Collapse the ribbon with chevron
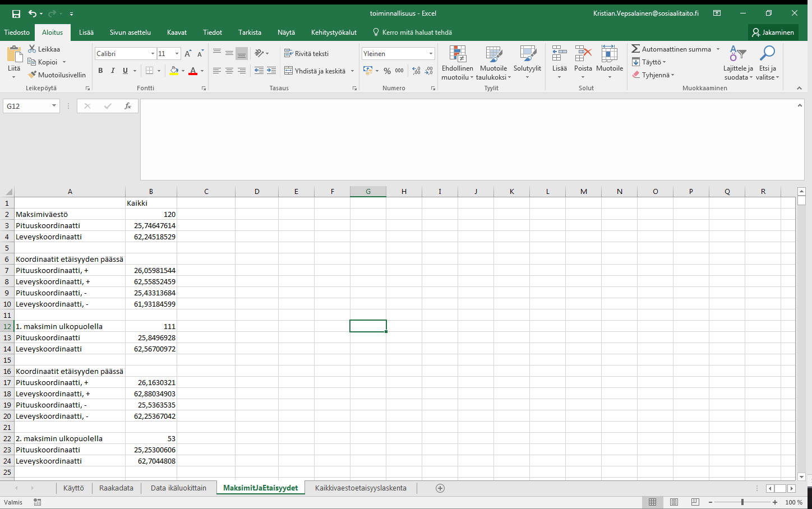This screenshot has height=509, width=812. (799, 88)
